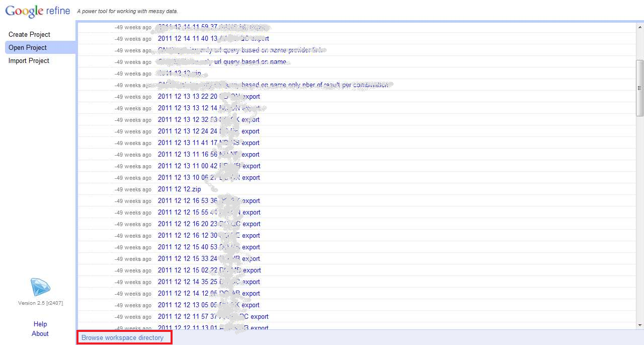Open the 2011 12 12 16 53 36 export project

[x=209, y=200]
